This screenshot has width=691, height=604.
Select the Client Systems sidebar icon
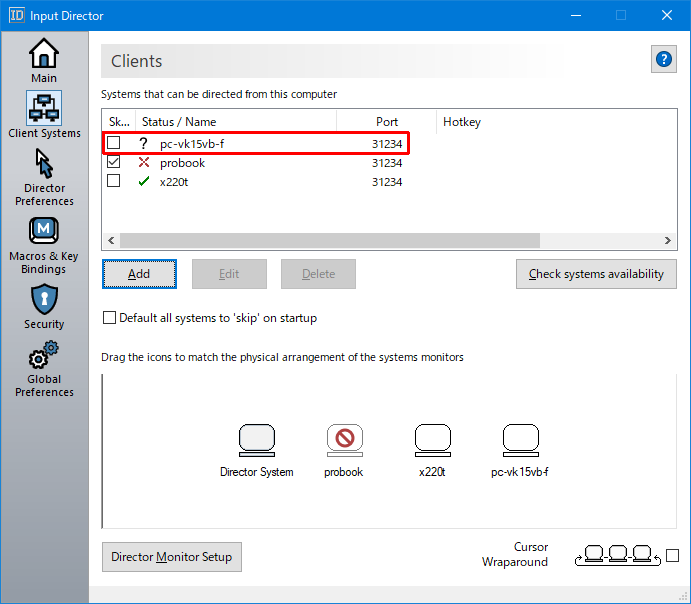44,107
